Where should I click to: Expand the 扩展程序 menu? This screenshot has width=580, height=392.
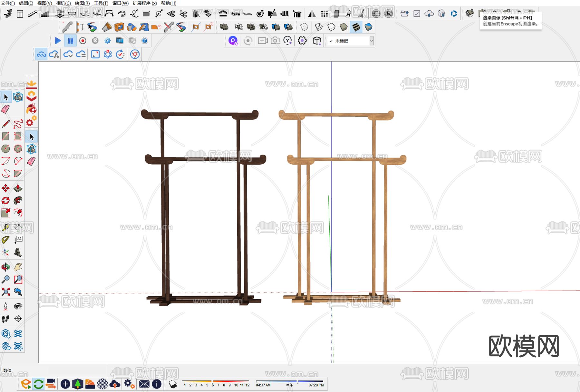coord(144,3)
